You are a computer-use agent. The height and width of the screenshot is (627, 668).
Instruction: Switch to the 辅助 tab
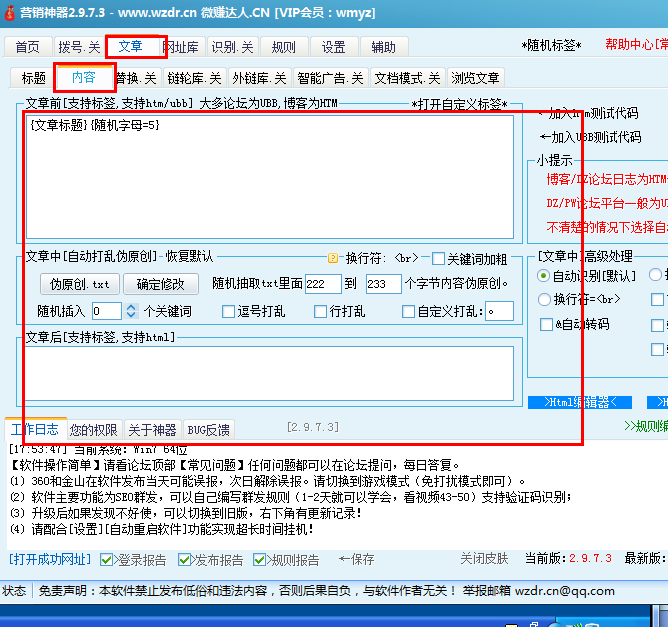click(x=384, y=47)
